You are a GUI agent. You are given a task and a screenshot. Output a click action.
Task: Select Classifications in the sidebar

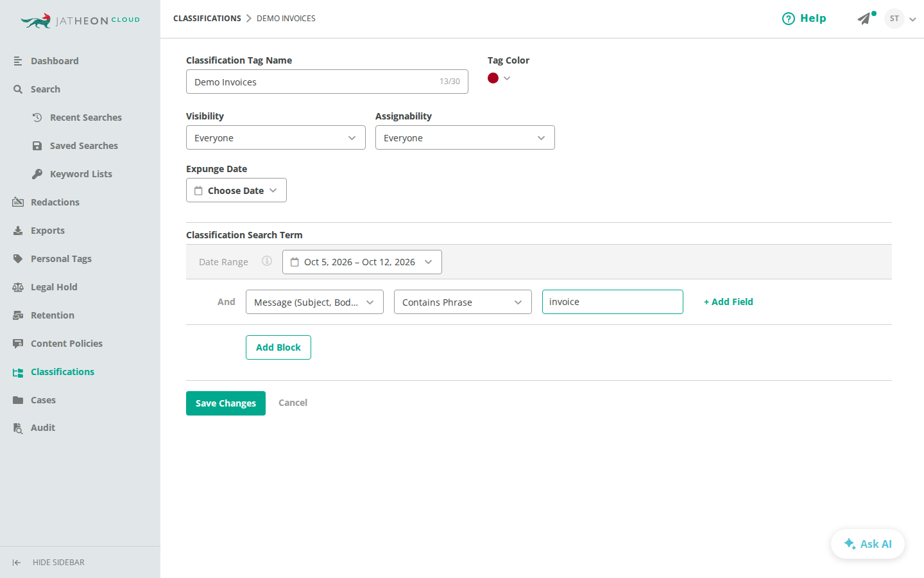[x=62, y=372]
